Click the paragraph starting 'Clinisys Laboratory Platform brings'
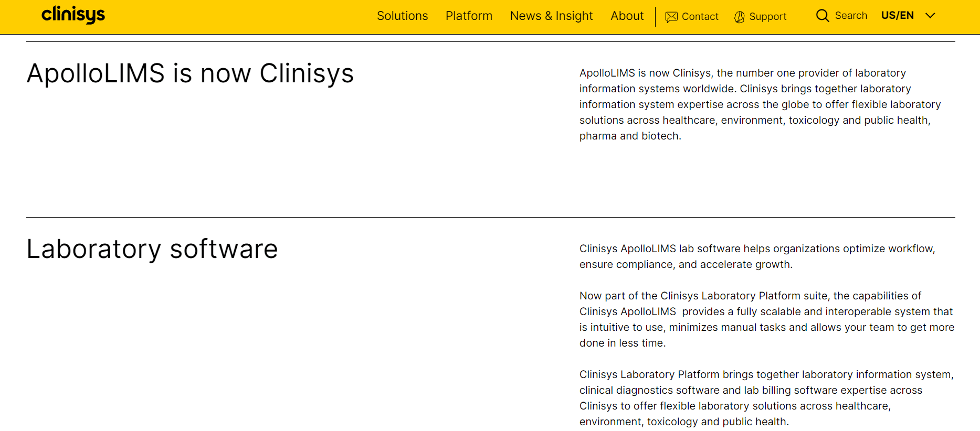 point(766,398)
